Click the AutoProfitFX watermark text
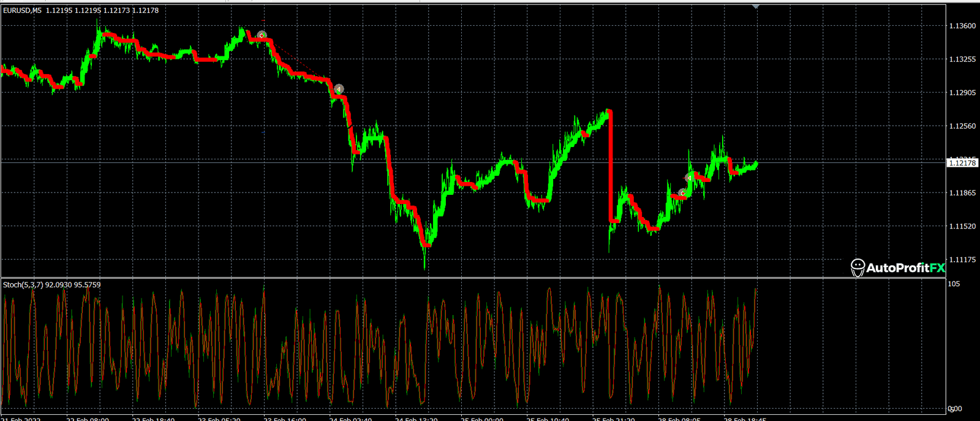This screenshot has width=980, height=421. click(905, 268)
